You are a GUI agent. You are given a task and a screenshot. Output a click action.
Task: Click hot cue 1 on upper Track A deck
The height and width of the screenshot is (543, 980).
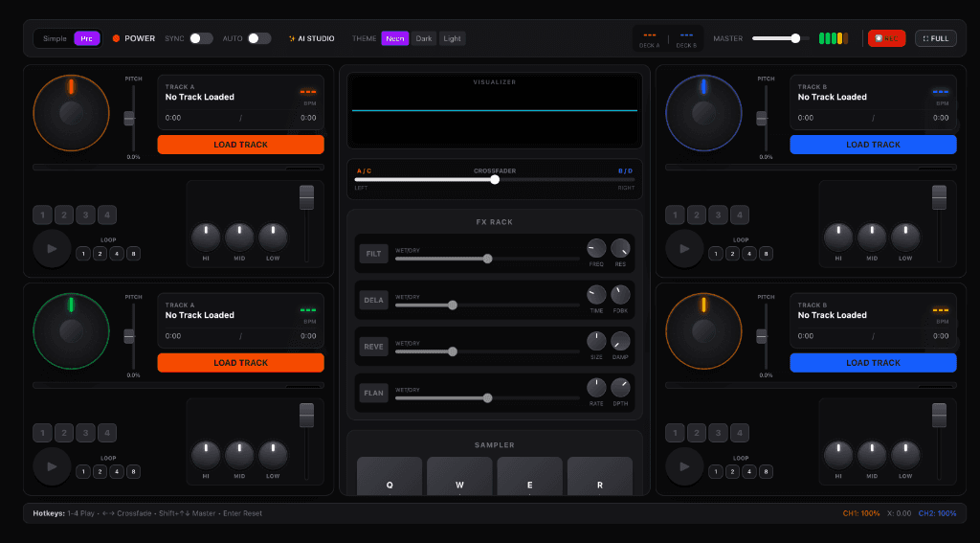42,215
